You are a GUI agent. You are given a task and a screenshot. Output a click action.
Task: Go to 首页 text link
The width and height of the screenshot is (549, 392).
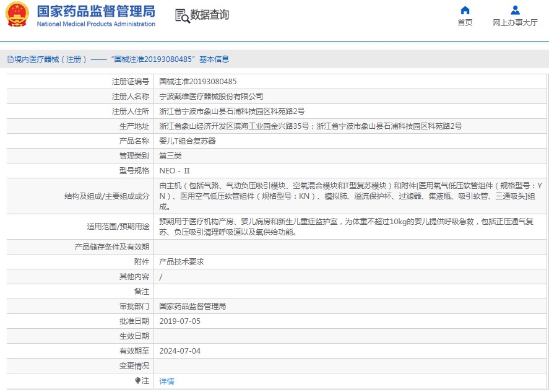(x=465, y=23)
